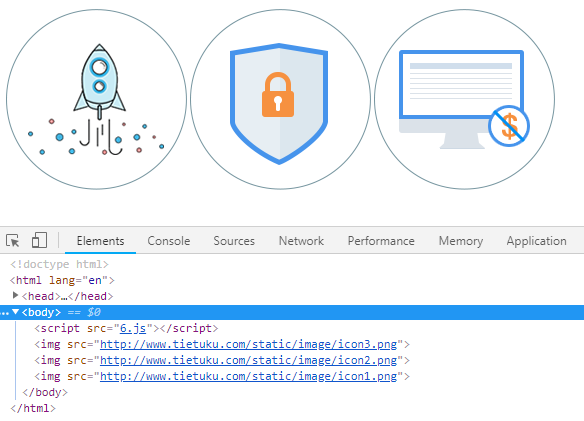Select the closing </html> tag row
This screenshot has height=421, width=584.
[33, 408]
